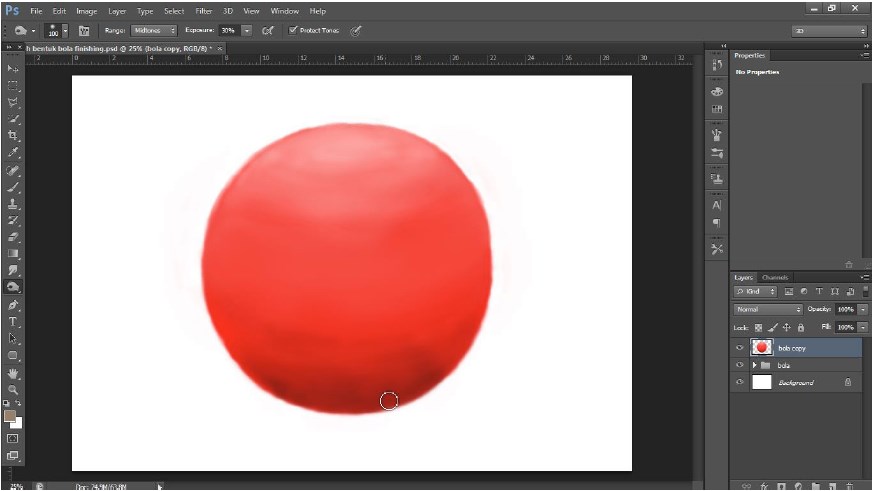Toggle the Protect Tones checkbox
This screenshot has height=491, width=873.
click(x=293, y=31)
